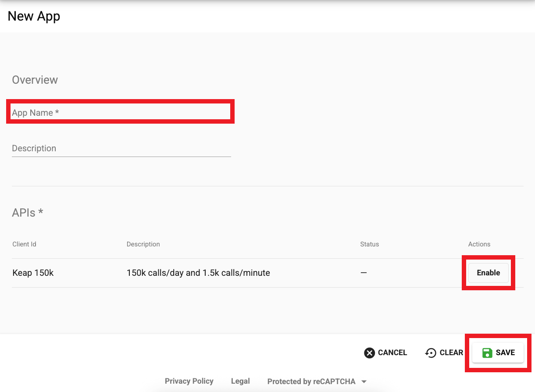
Task: Click the New App page title
Action: [x=34, y=16]
